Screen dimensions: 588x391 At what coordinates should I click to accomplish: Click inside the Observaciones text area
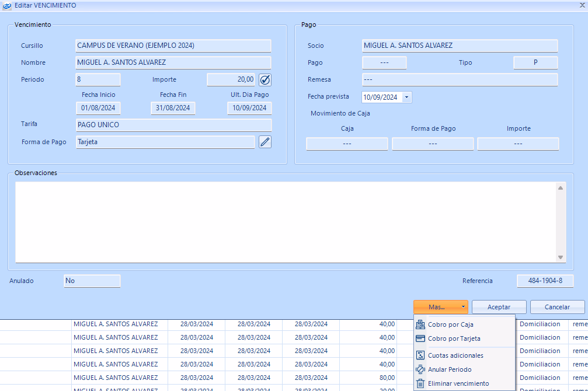[x=286, y=222]
